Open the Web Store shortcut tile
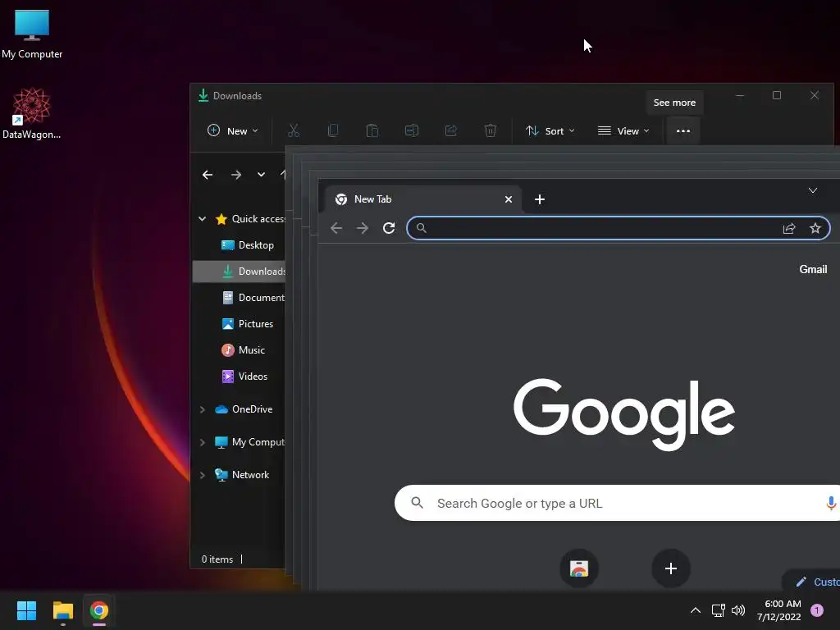The width and height of the screenshot is (840, 630). point(579,568)
